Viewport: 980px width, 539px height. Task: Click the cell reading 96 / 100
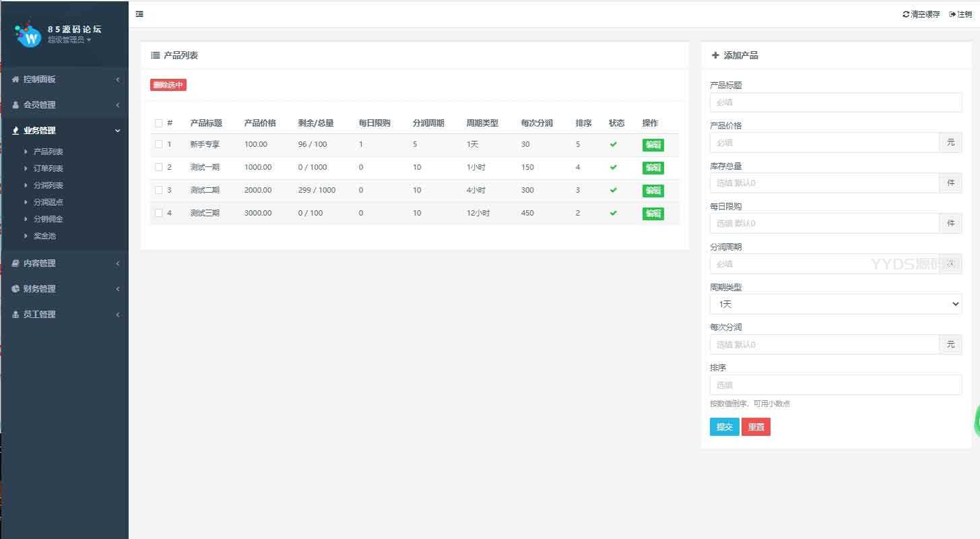pyautogui.click(x=313, y=145)
